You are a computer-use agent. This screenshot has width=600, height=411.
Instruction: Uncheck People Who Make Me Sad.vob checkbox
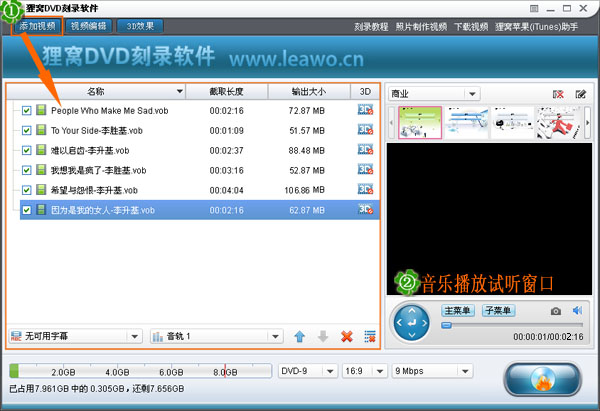pos(26,111)
